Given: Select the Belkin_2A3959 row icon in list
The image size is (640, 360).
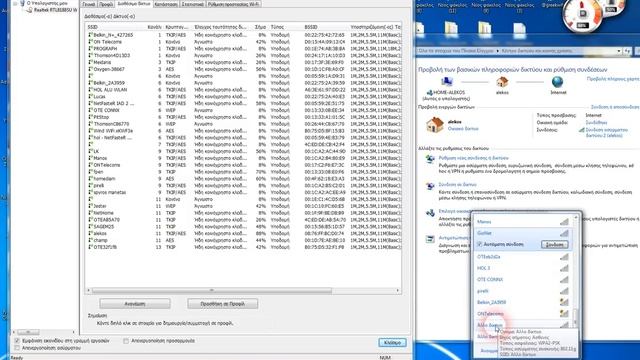Looking at the screenshot, I should click(x=90, y=83).
